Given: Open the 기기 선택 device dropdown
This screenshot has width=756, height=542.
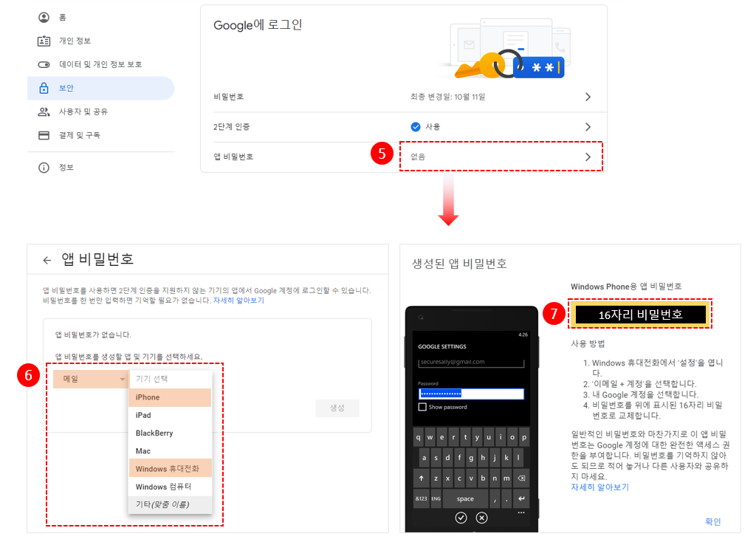Looking at the screenshot, I should pyautogui.click(x=171, y=379).
